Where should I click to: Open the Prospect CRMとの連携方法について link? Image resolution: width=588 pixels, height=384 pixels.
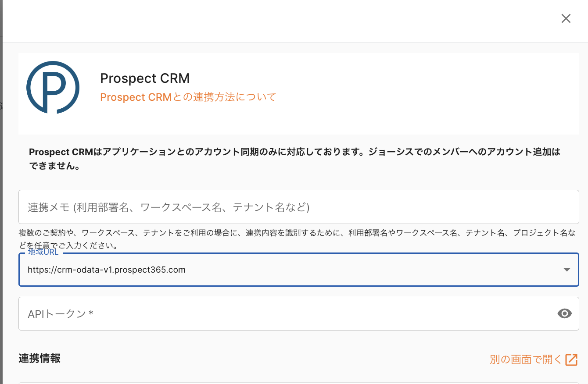[188, 97]
